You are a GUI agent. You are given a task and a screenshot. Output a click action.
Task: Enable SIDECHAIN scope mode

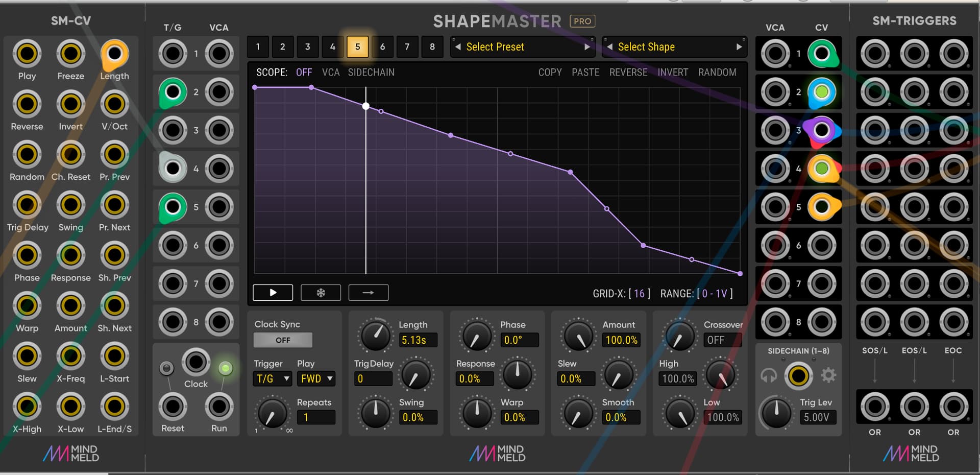(371, 73)
